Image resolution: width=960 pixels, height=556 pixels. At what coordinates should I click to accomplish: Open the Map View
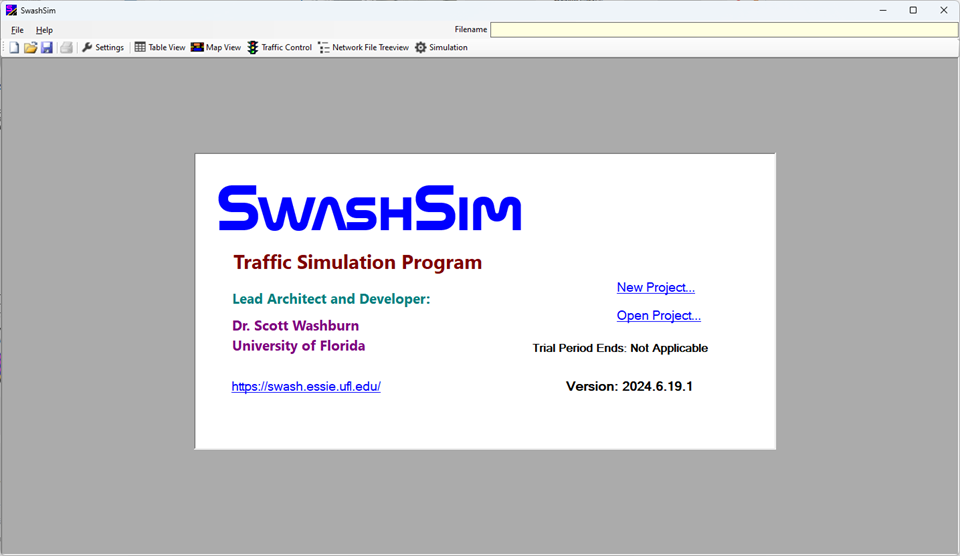click(216, 47)
